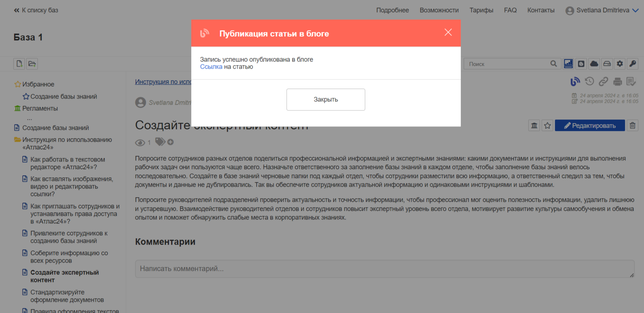
Task: Expand Svetlana Dmitrieva user menu
Action: tap(602, 10)
